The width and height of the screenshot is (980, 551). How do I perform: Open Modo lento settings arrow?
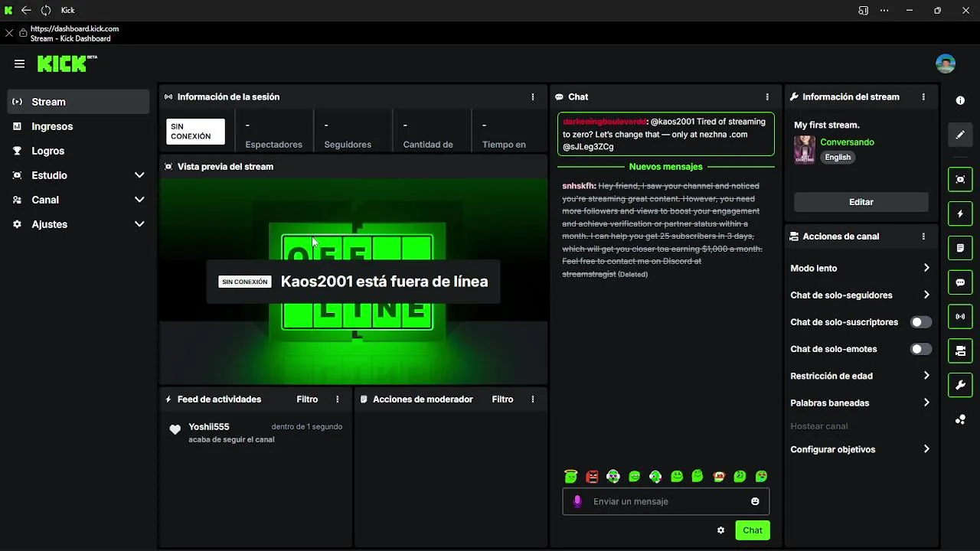[x=926, y=268]
